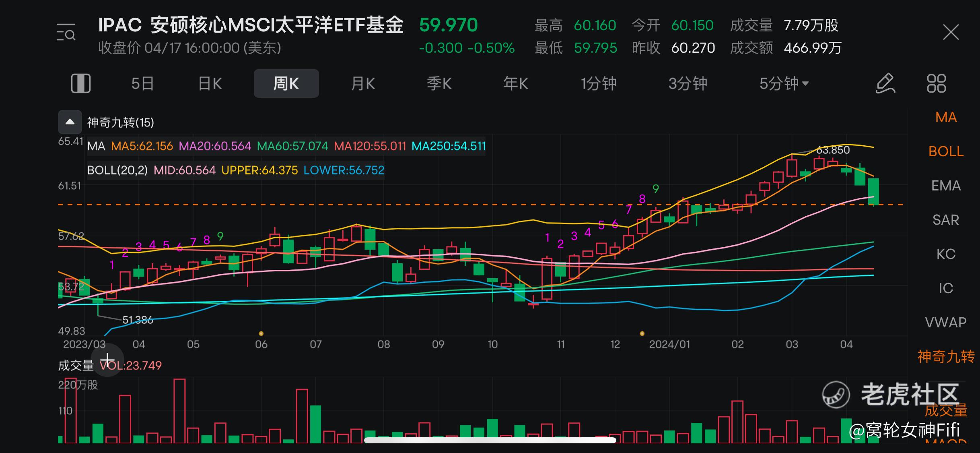Viewport: 980px width, 453px height.
Task: Select the 周K chart tab
Action: 286,84
